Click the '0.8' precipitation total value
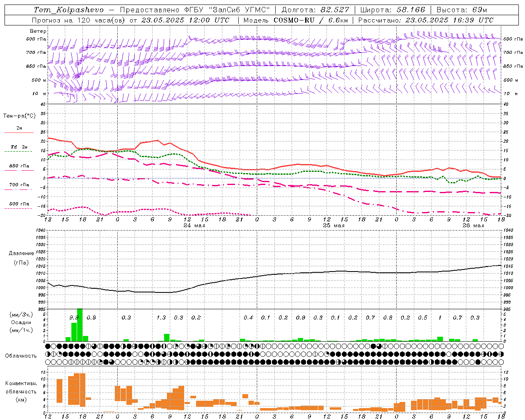This screenshot has height=420, width=525. 388,318
